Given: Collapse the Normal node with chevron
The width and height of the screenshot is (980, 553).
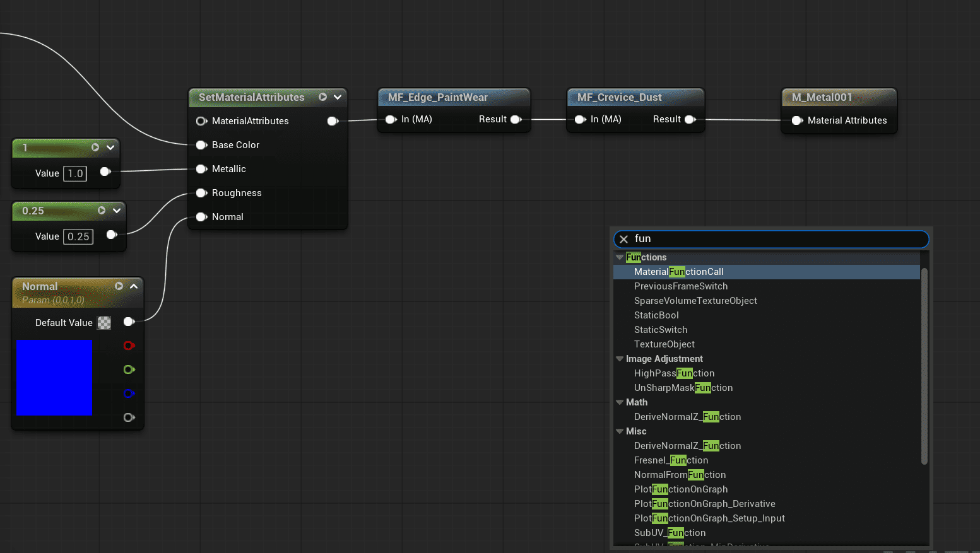Looking at the screenshot, I should (134, 286).
